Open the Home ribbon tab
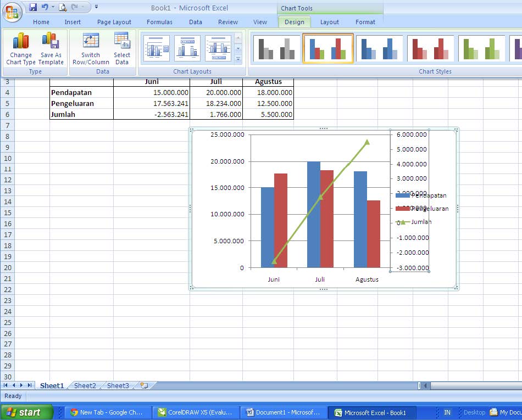The height and width of the screenshot is (420, 522). pyautogui.click(x=41, y=22)
